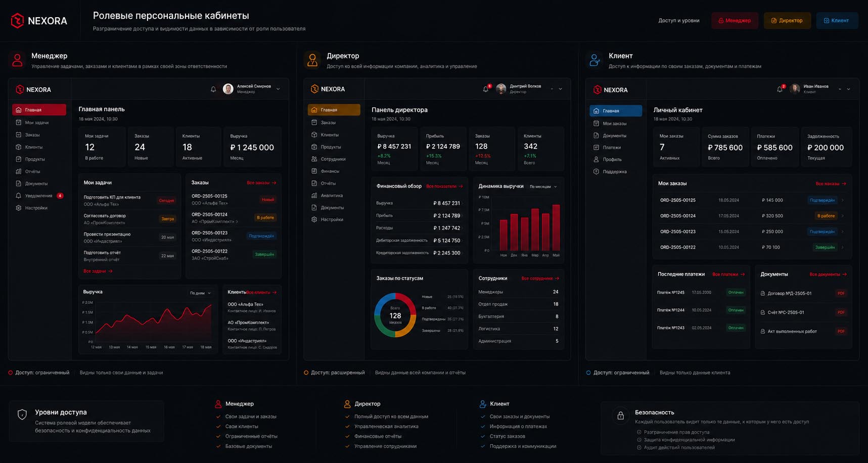Click the NEXORA logo in the top header
This screenshot has height=463, width=868.
click(x=39, y=21)
